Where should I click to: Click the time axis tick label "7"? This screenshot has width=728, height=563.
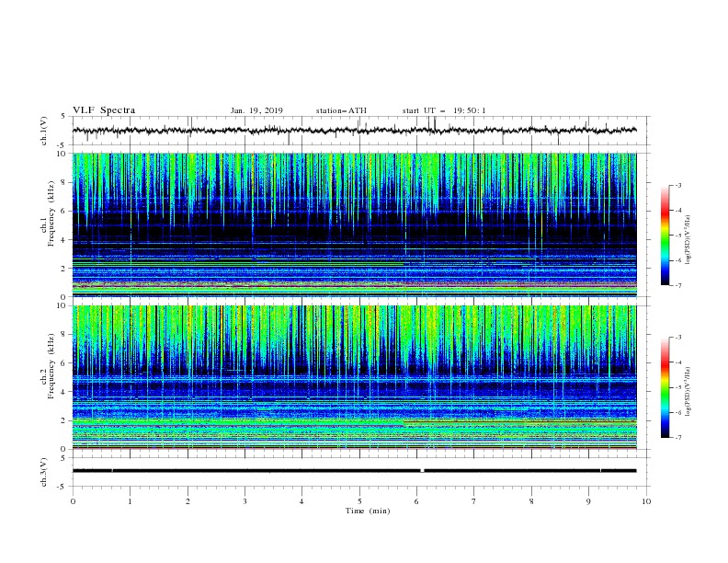pyautogui.click(x=474, y=501)
